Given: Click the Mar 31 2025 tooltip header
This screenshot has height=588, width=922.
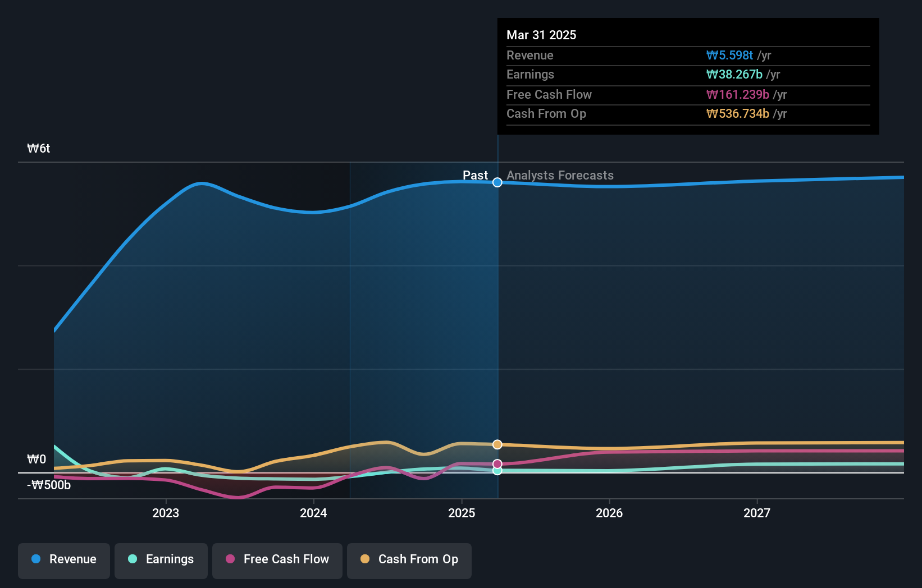Looking at the screenshot, I should pos(541,35).
